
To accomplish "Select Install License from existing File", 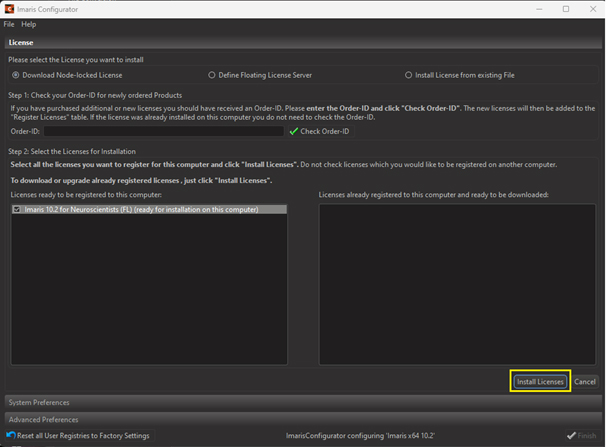I will [x=409, y=75].
